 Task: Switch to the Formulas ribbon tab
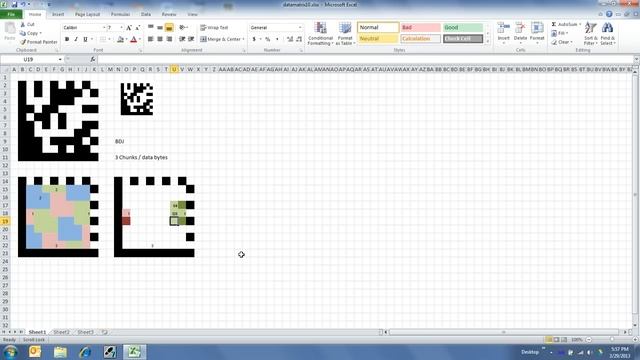tap(120, 14)
